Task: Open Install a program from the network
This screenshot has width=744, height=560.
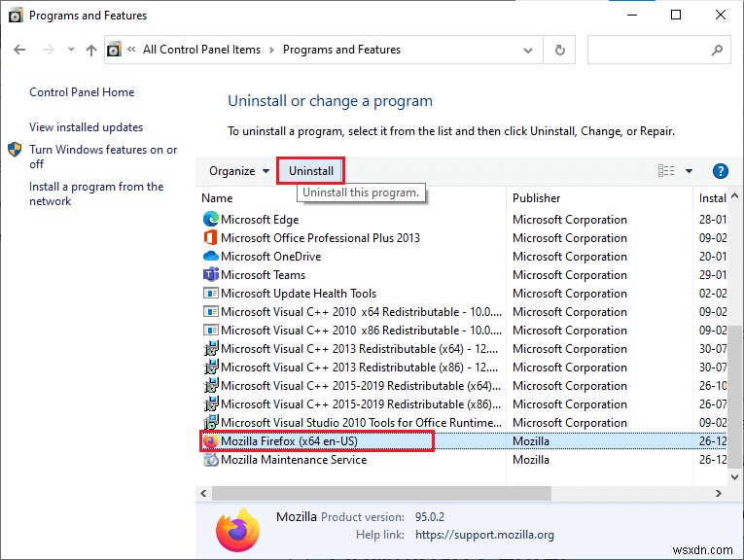Action: pyautogui.click(x=96, y=193)
